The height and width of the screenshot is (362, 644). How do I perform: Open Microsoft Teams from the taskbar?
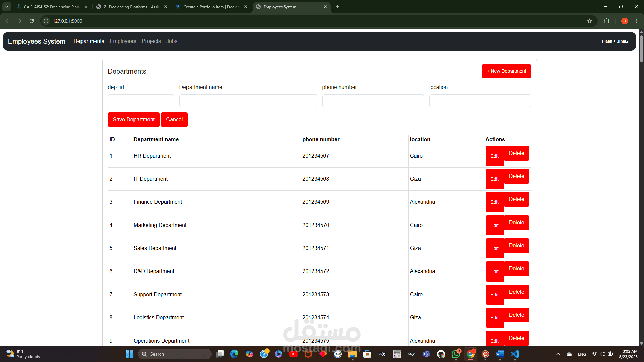[x=426, y=354]
